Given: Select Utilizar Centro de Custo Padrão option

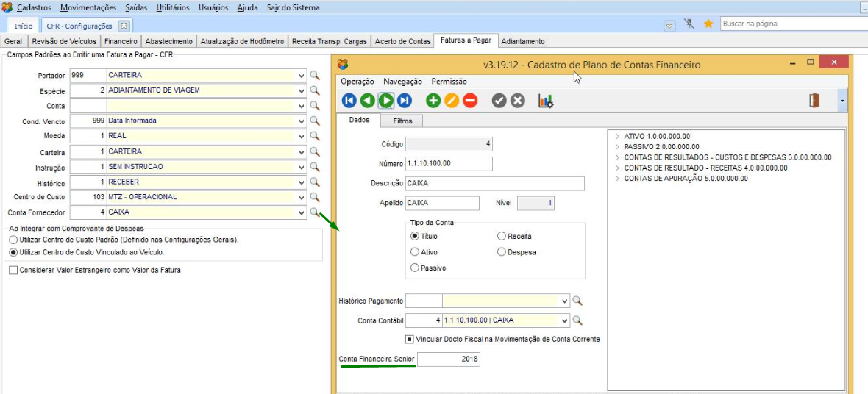Looking at the screenshot, I should [x=13, y=240].
